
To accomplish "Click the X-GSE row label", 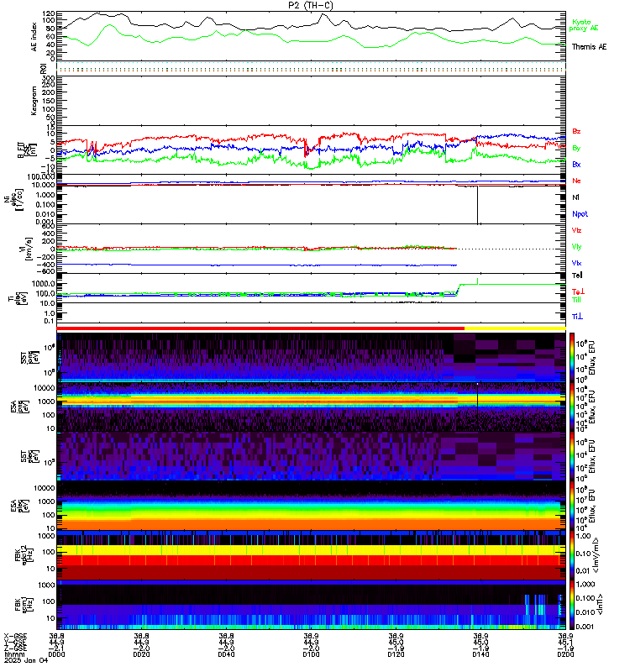I will tap(15, 636).
